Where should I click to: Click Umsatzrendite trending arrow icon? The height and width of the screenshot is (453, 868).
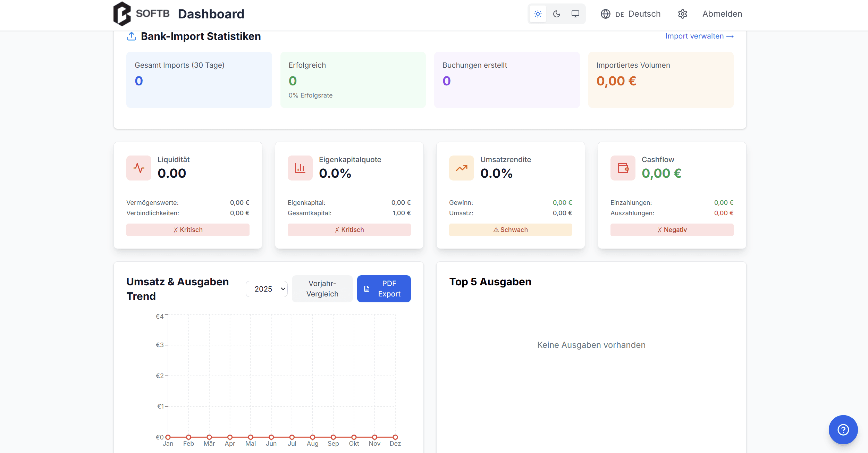(x=461, y=168)
